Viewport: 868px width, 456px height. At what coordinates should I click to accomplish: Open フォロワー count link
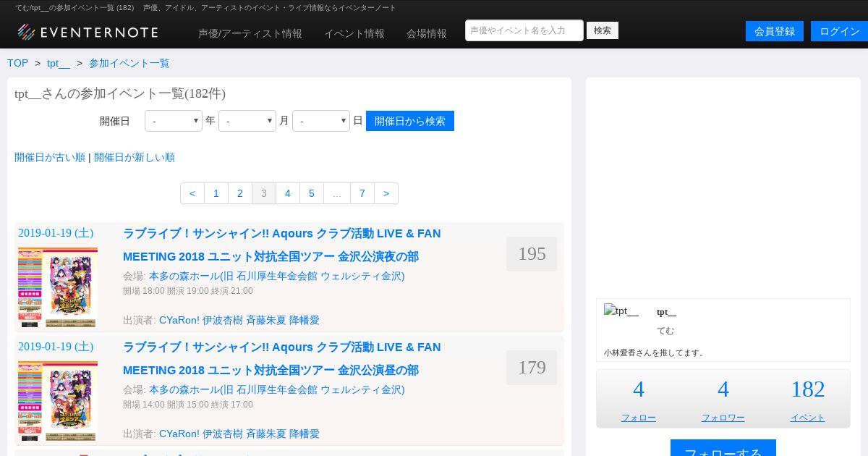(x=723, y=418)
